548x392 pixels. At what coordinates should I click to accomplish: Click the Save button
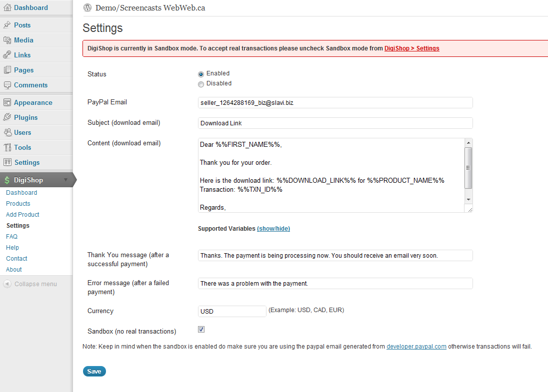tap(94, 372)
